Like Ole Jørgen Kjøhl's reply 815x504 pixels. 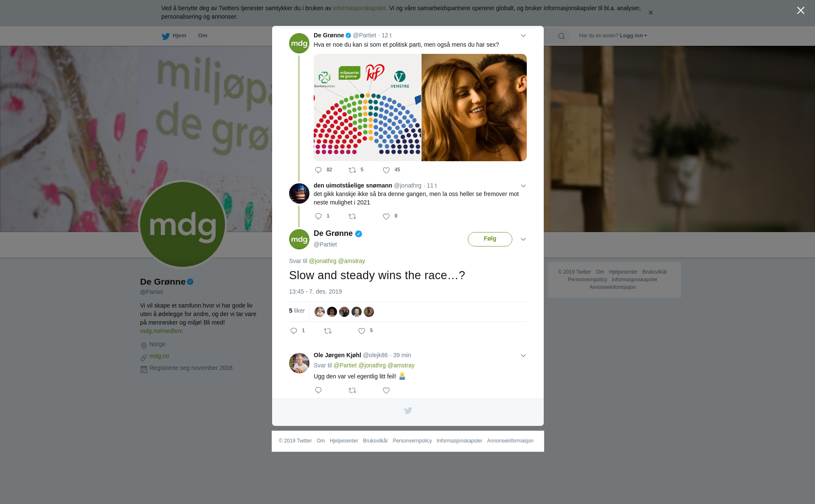[386, 390]
